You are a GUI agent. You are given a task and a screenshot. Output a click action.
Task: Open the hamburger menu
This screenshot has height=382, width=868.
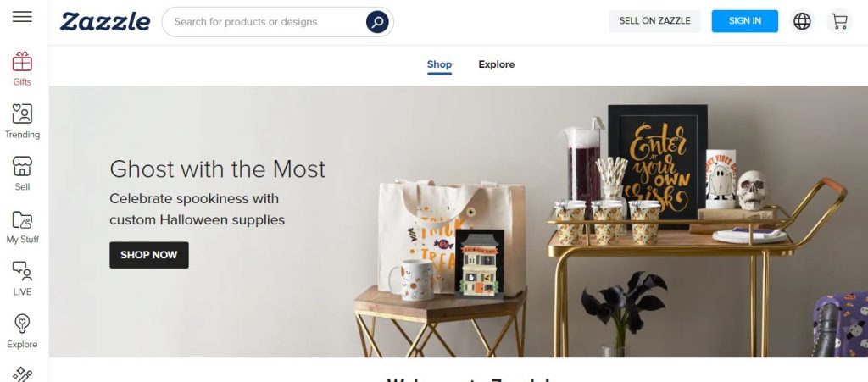(22, 17)
